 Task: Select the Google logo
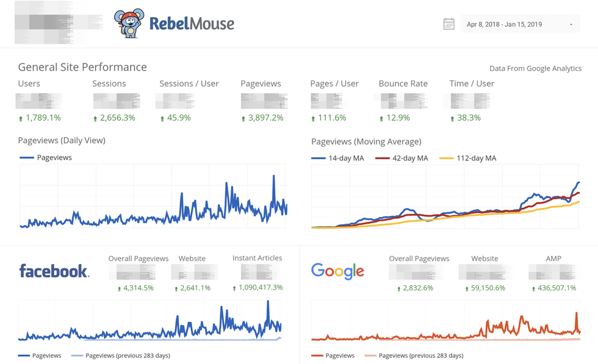pyautogui.click(x=337, y=271)
